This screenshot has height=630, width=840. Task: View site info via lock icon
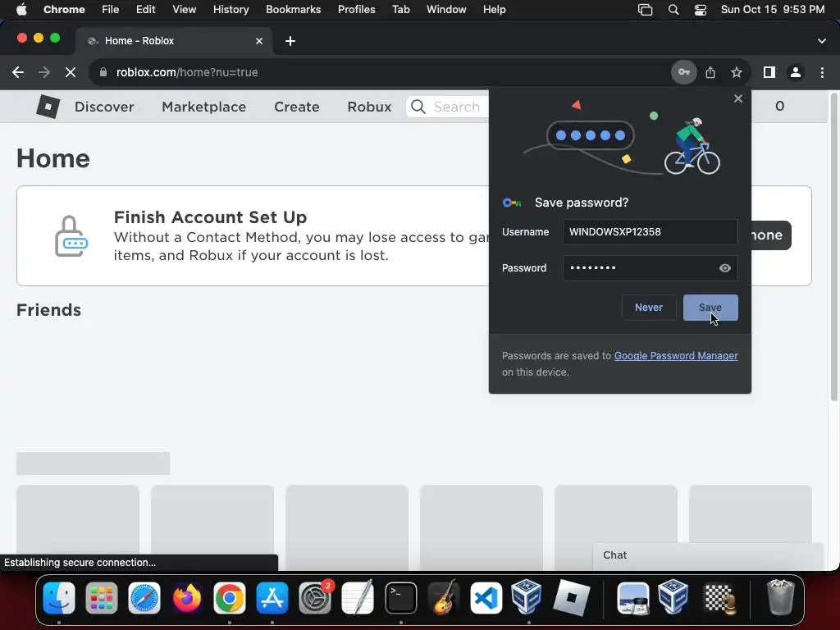click(103, 72)
